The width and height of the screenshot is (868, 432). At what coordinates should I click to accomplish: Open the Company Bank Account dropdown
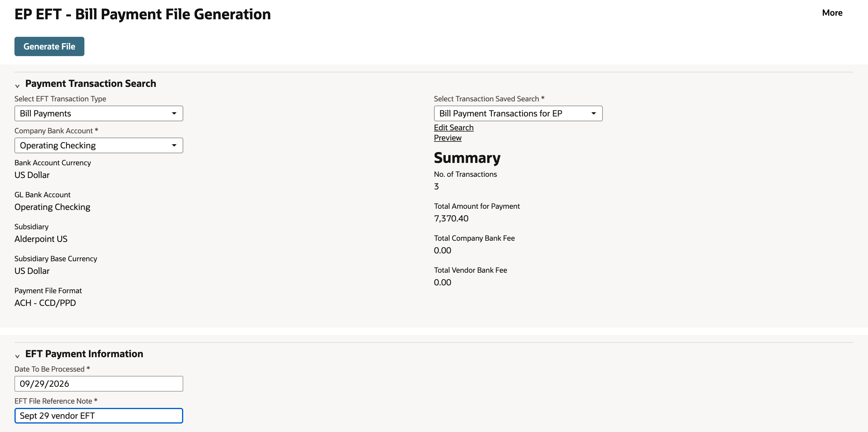(x=99, y=145)
